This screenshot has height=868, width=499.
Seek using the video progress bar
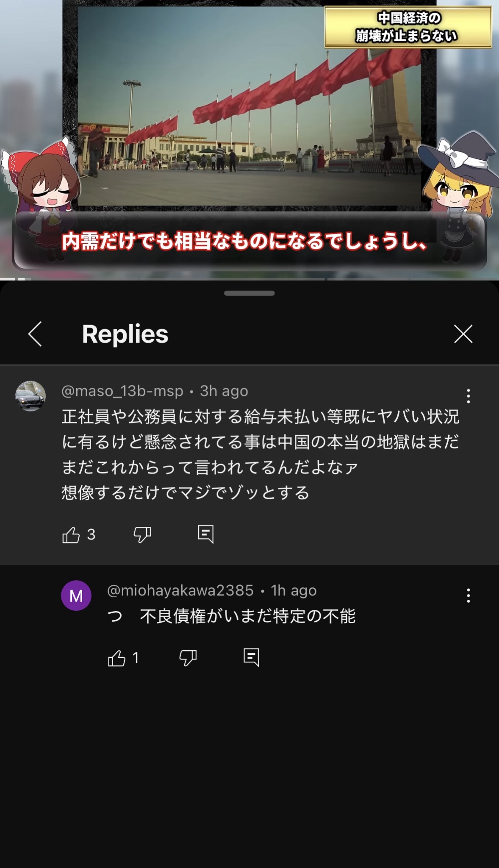click(249, 279)
